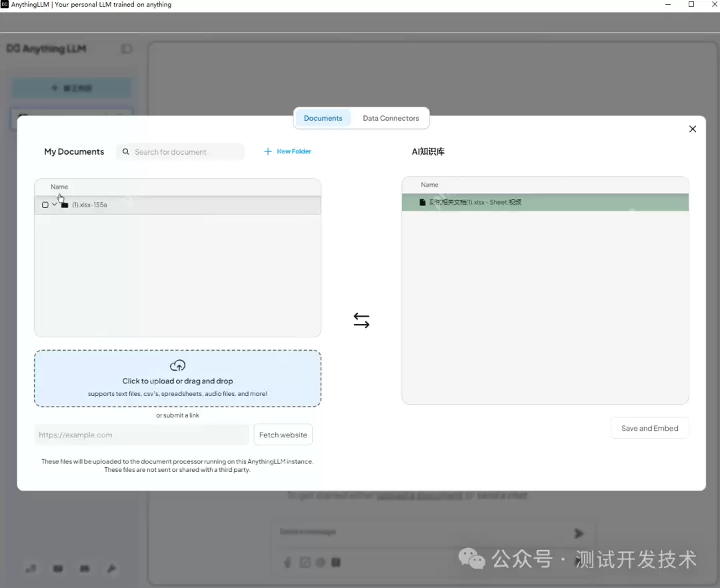Click the Fetch website button
Screen dimensions: 720x588
283,434
